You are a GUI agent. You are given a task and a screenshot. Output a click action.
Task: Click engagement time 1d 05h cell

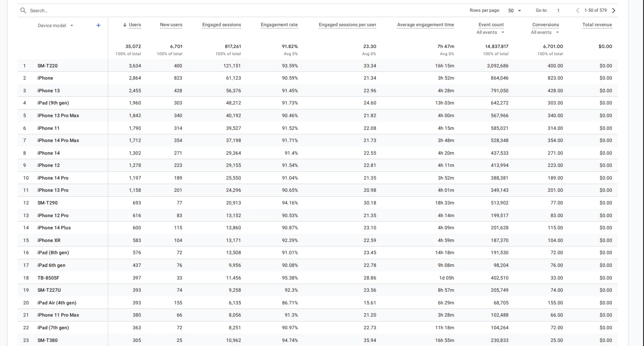[x=447, y=278]
